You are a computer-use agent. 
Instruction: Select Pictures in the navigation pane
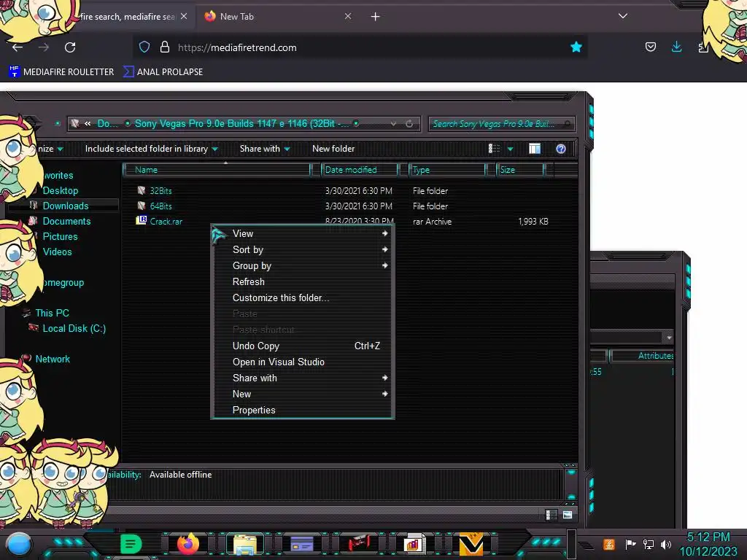(60, 237)
